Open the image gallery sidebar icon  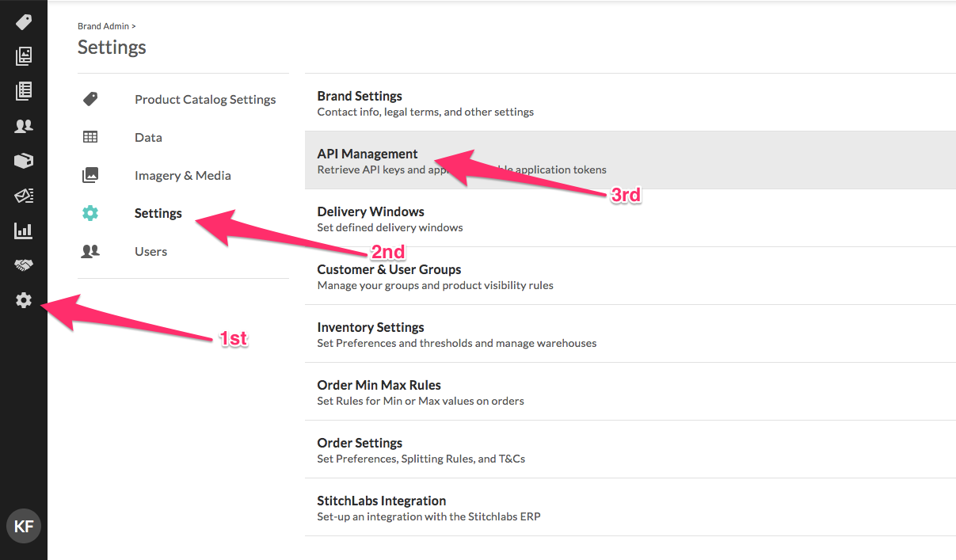pos(24,56)
